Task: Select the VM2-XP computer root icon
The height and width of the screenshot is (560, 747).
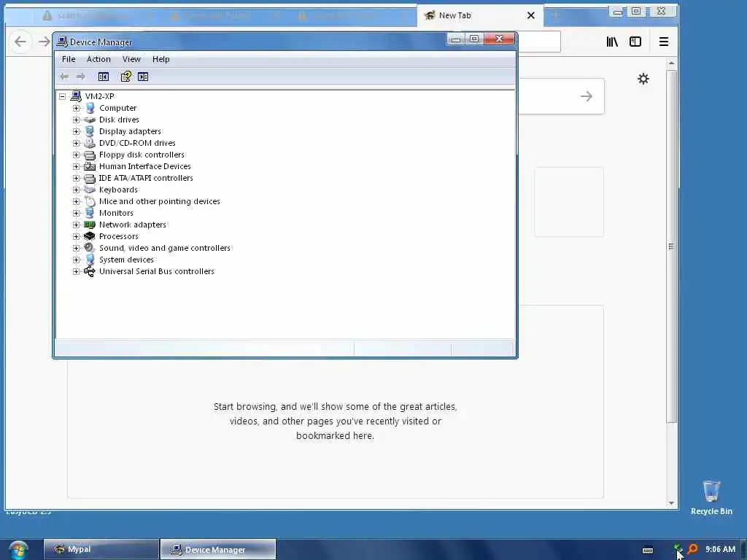Action: (x=76, y=96)
